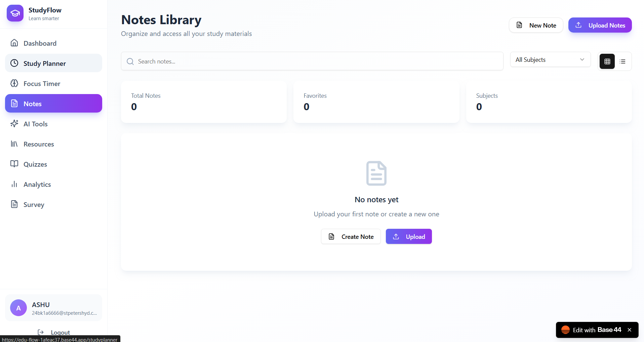Navigate to Resources
The image size is (644, 342).
coord(53,144)
